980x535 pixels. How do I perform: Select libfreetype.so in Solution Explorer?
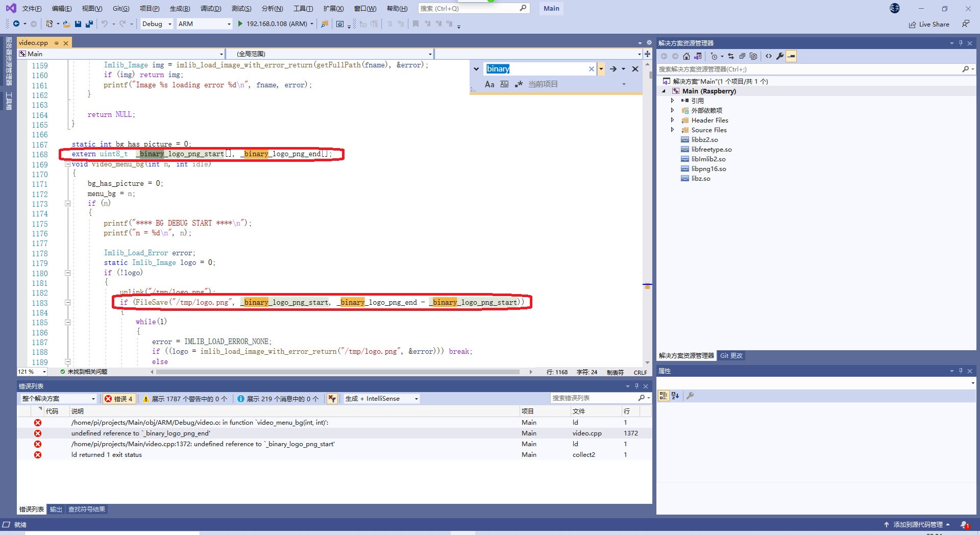(711, 149)
